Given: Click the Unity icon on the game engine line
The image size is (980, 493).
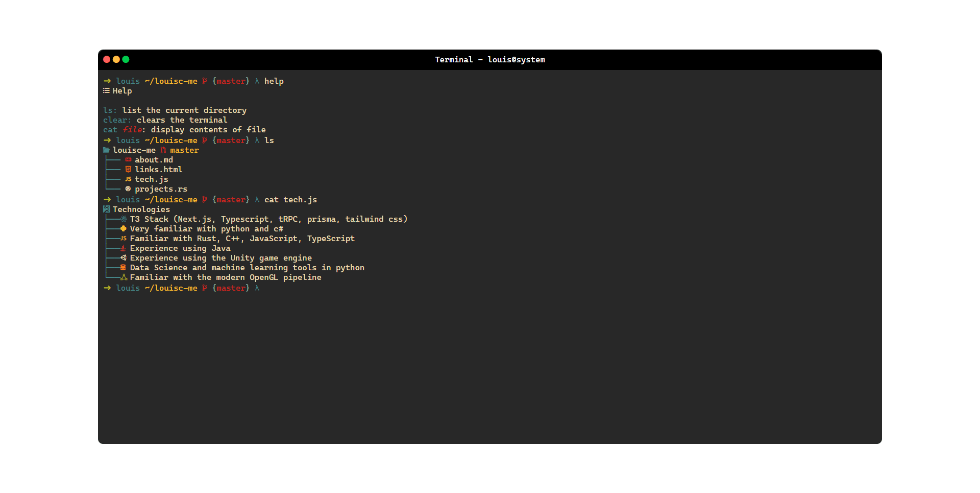Looking at the screenshot, I should click(x=124, y=258).
